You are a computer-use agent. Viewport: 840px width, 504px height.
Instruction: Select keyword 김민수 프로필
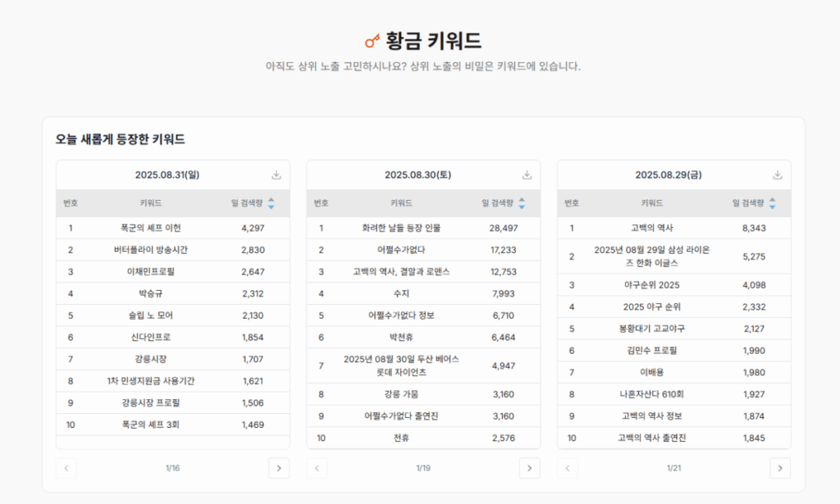point(652,351)
